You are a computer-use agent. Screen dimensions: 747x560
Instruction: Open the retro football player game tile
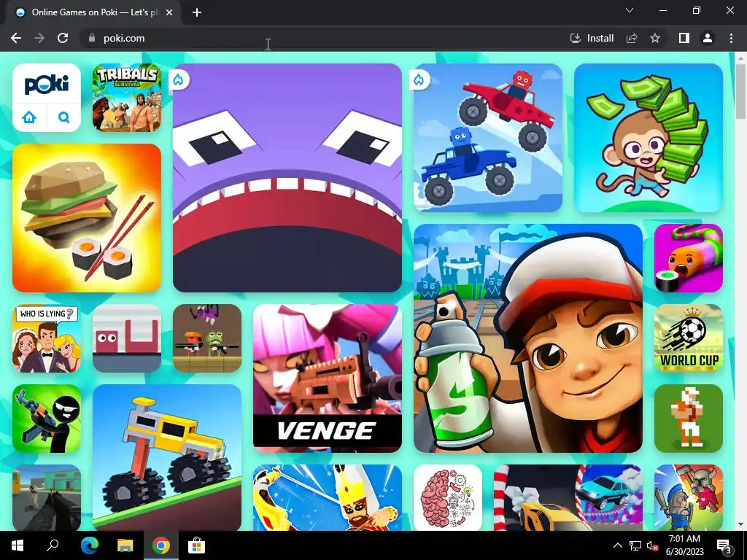pos(689,419)
